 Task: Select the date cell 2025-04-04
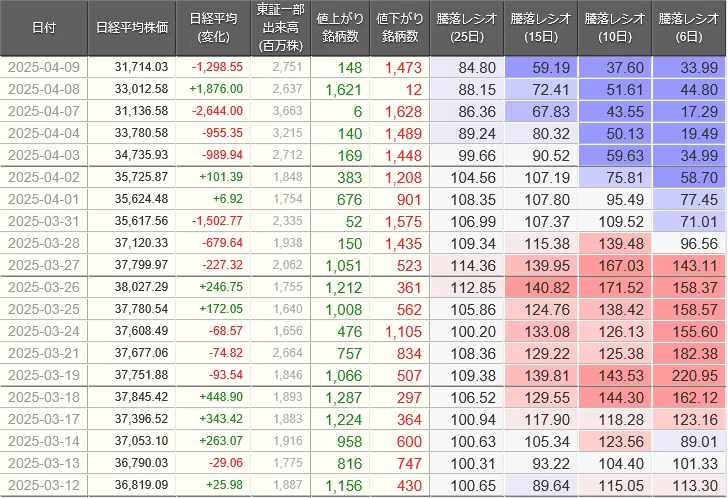point(44,133)
